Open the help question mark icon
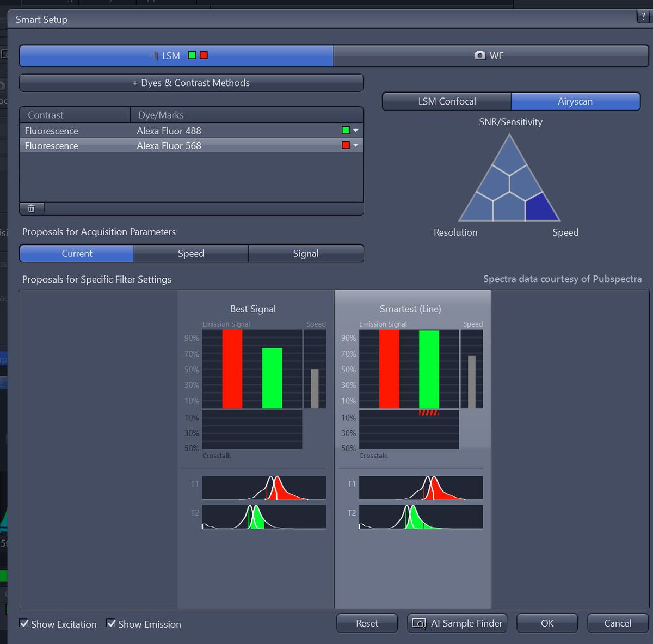The image size is (653, 644). [x=644, y=17]
